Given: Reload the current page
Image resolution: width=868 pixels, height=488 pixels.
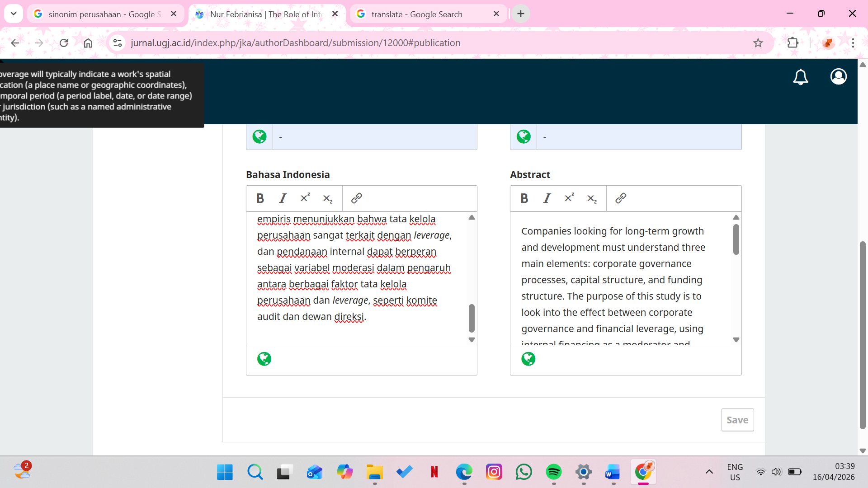Looking at the screenshot, I should [64, 43].
